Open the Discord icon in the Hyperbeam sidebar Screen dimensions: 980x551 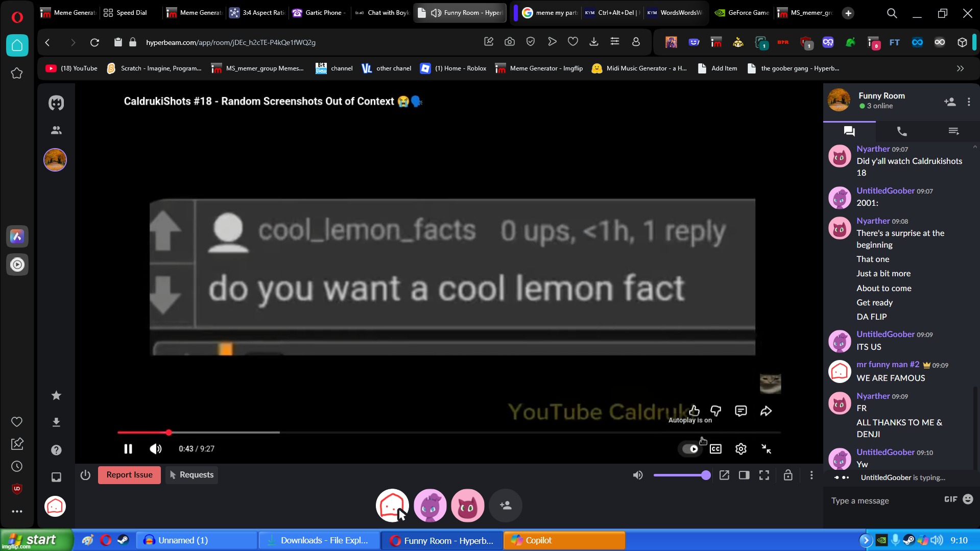click(56, 102)
